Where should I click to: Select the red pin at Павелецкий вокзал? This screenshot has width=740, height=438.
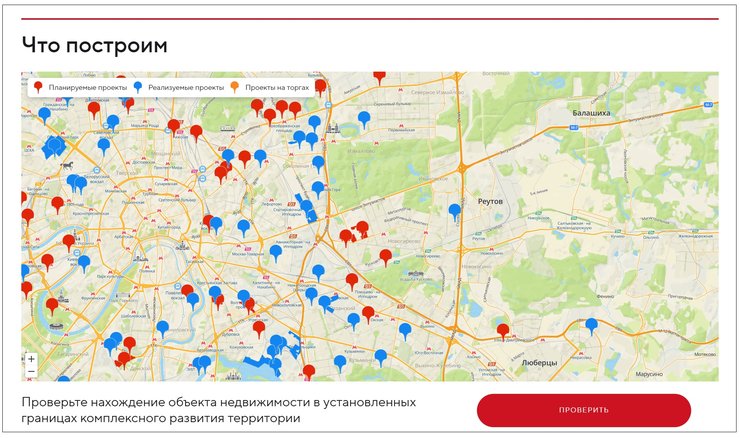(x=187, y=291)
